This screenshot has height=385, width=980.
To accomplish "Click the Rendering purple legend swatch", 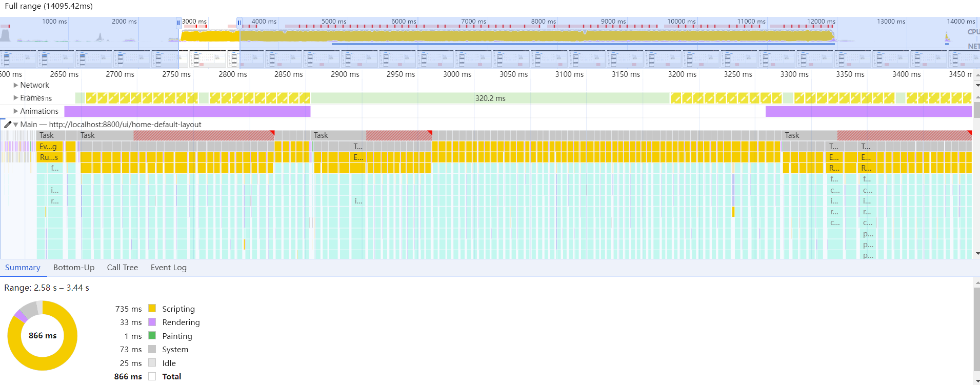I will coord(152,322).
